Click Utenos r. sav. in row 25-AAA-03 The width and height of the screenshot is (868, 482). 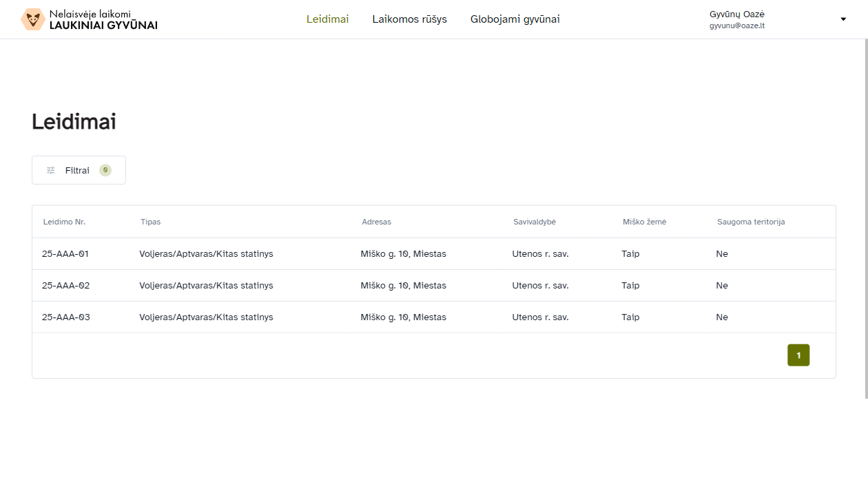540,317
